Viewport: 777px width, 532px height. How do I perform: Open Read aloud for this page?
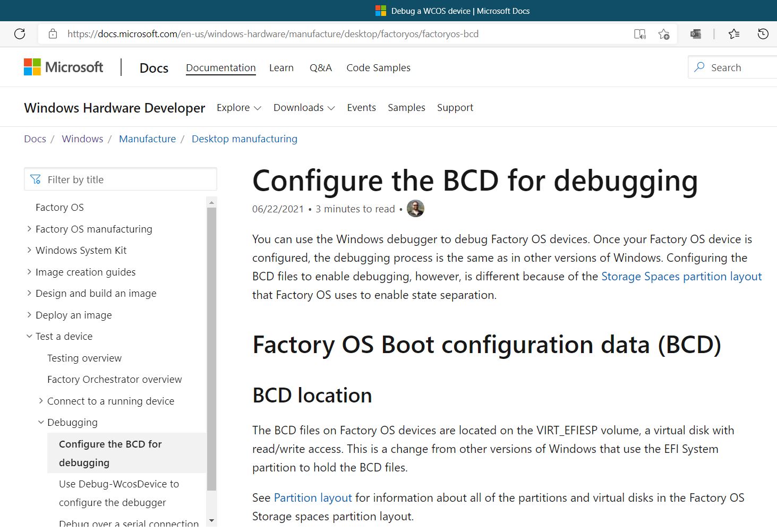tap(639, 33)
